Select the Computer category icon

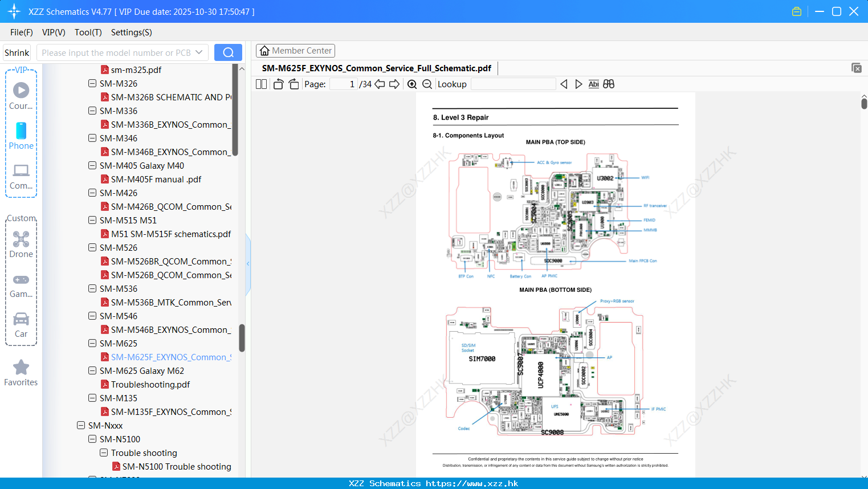pyautogui.click(x=21, y=170)
